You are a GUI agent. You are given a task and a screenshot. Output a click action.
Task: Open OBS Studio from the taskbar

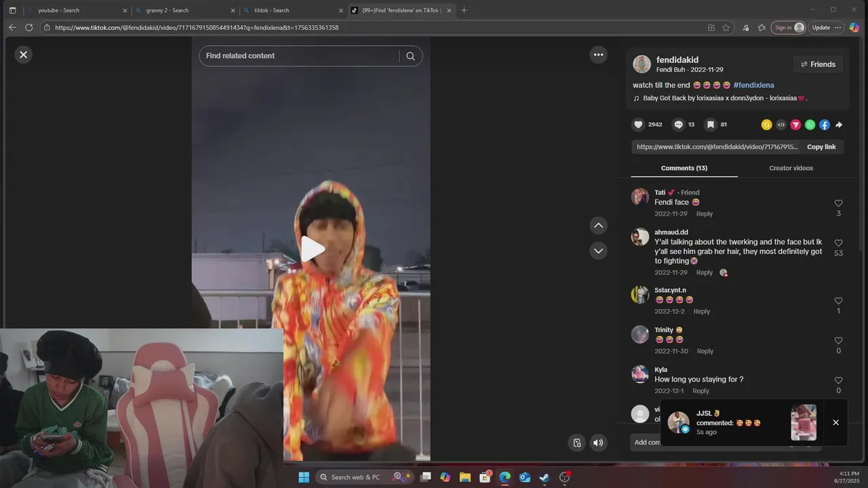point(564,477)
